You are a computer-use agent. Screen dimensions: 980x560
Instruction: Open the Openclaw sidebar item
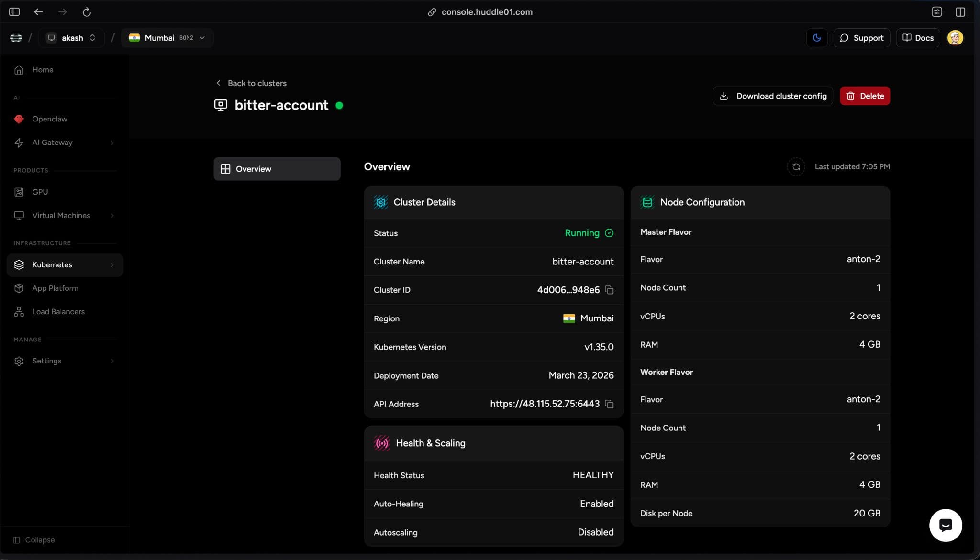[50, 119]
